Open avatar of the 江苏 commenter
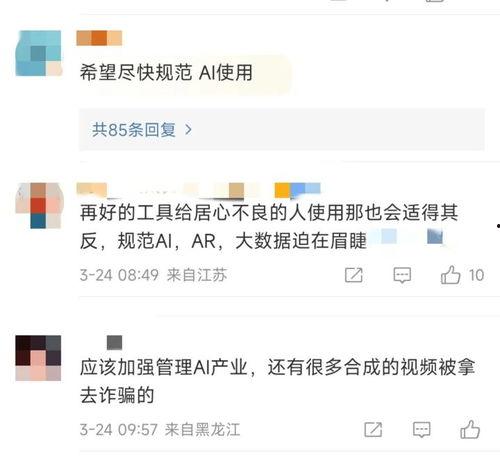The width and height of the screenshot is (500, 460). click(39, 206)
